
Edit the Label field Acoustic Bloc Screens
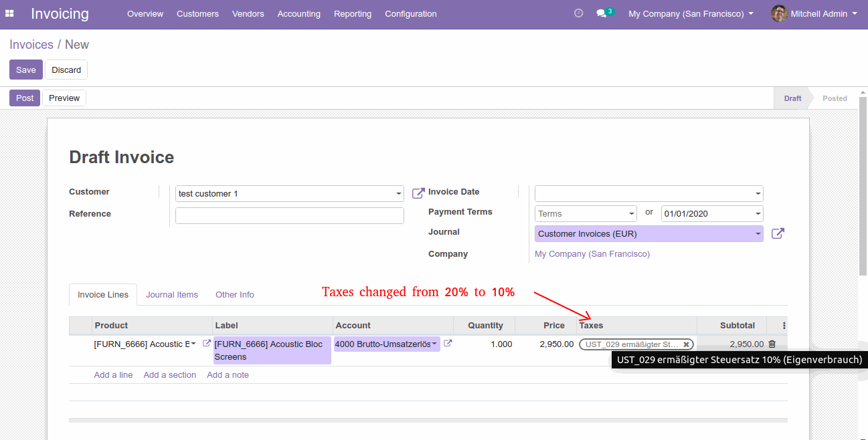pos(272,350)
